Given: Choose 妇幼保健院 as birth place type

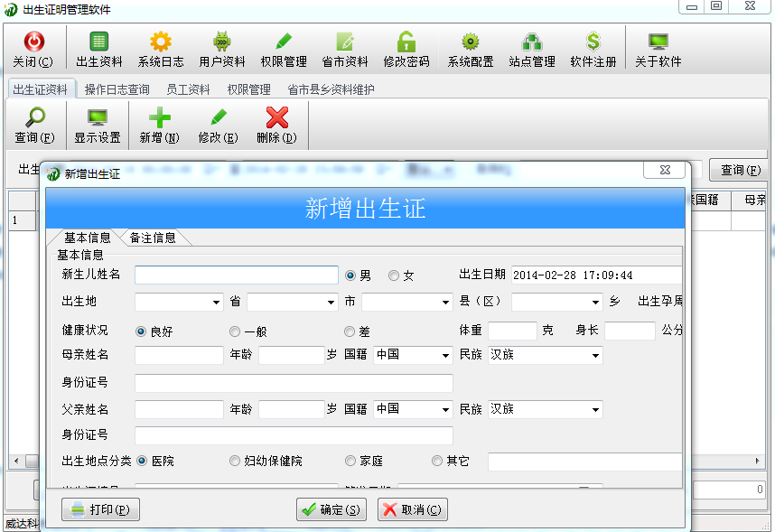Looking at the screenshot, I should pyautogui.click(x=235, y=461).
